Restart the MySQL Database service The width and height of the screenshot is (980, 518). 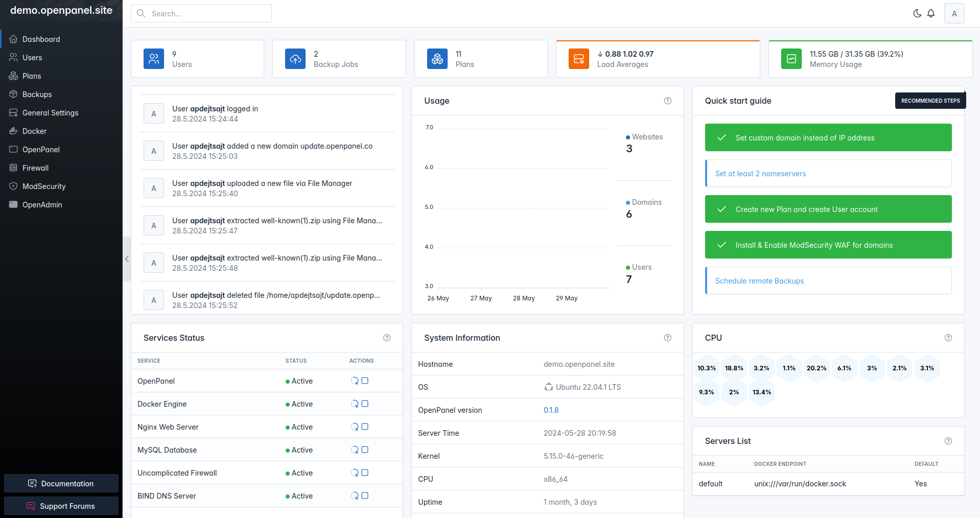(x=355, y=450)
